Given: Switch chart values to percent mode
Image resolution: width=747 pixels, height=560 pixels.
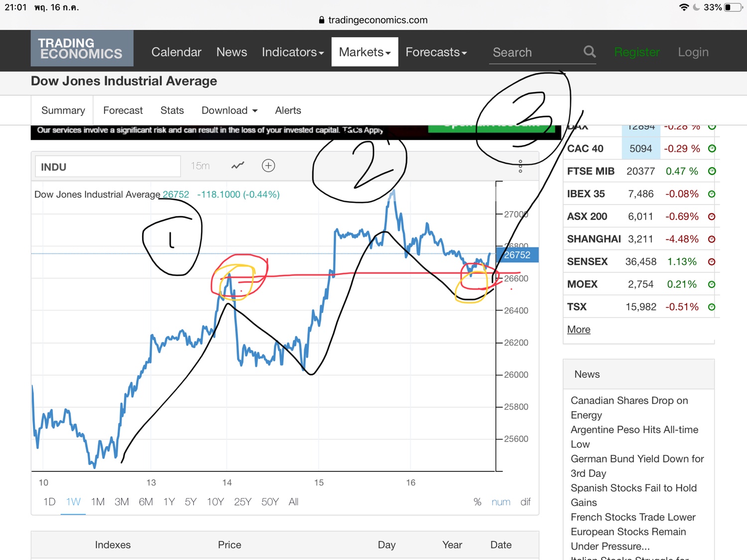Looking at the screenshot, I should [x=477, y=502].
